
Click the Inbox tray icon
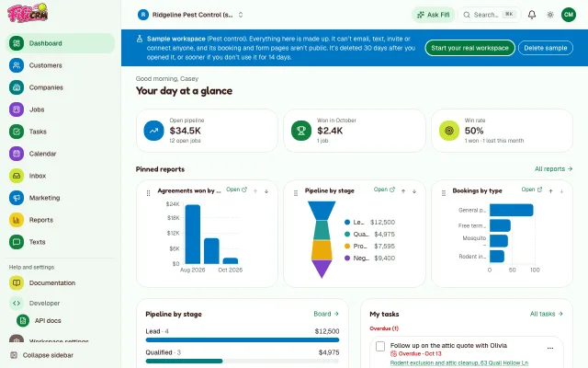[x=17, y=176]
